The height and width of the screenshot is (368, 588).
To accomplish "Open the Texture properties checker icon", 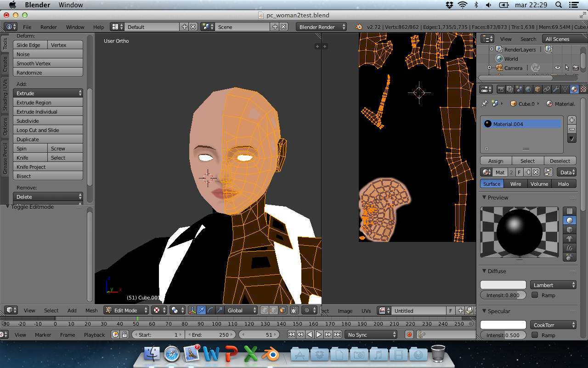I will 583,89.
